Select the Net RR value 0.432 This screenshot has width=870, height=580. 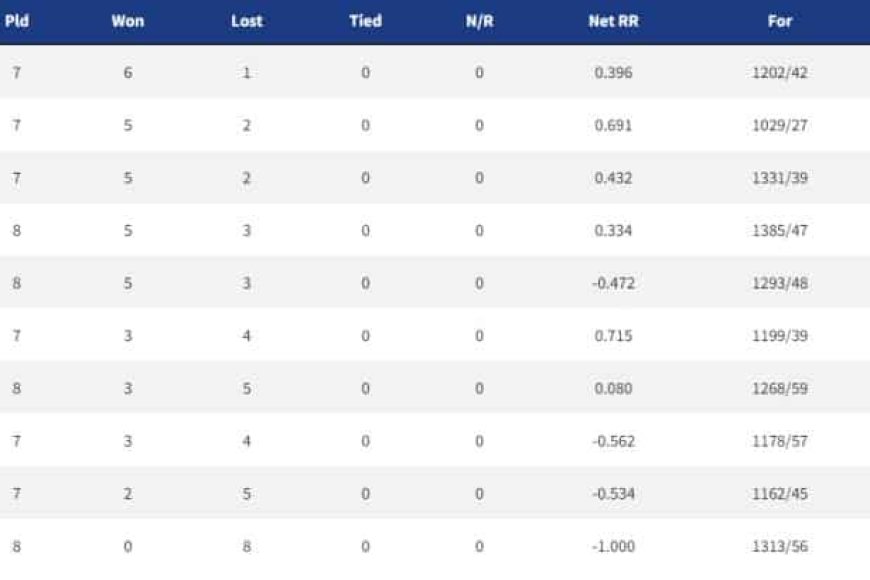pos(613,178)
